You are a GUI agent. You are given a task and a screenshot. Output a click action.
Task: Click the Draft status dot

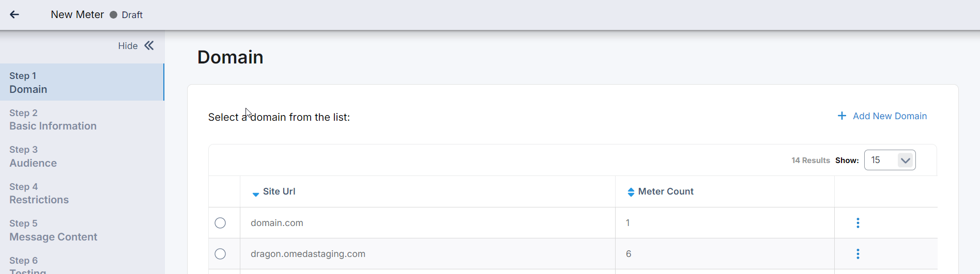[114, 15]
